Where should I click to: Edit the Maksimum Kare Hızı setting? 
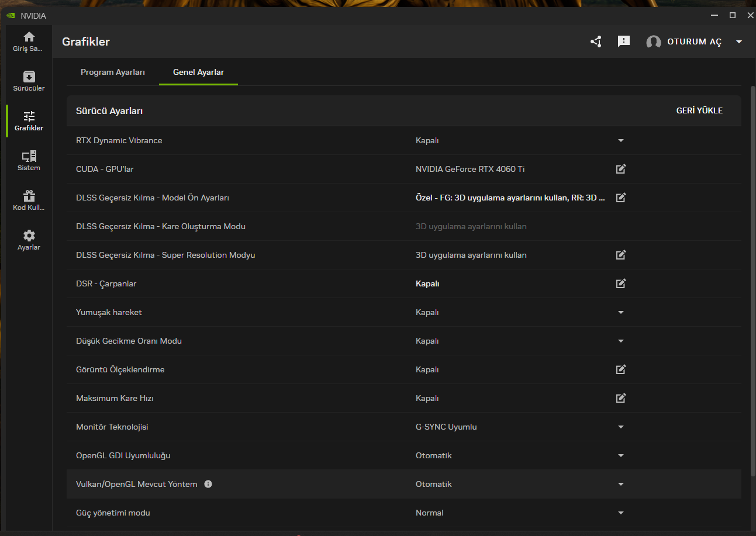pos(621,398)
